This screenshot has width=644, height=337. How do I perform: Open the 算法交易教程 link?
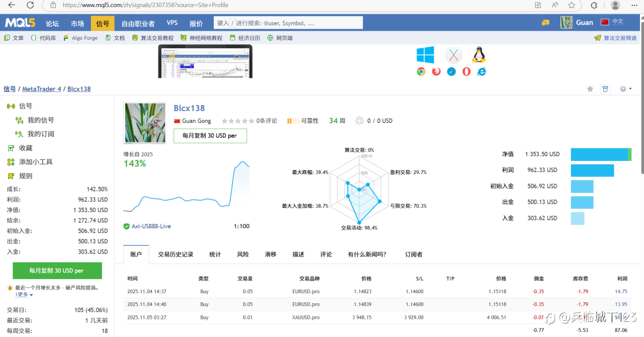coord(153,38)
